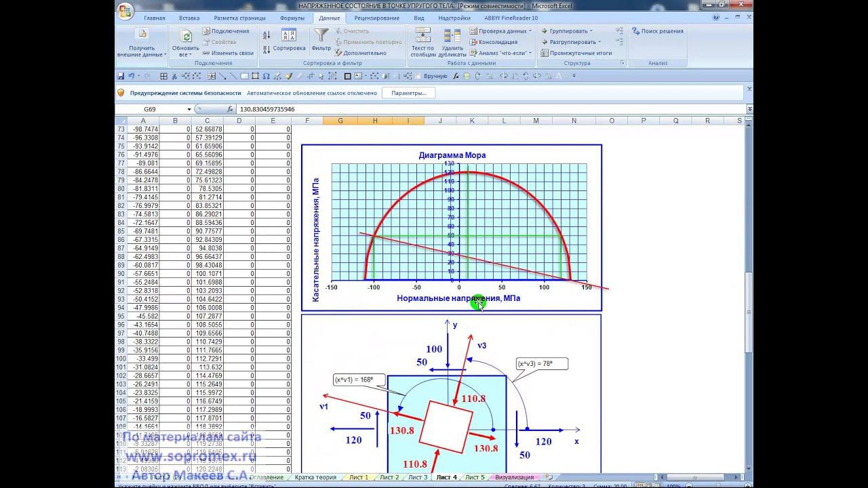This screenshot has height=488, width=868.
Task: Open the Проверка данных dropdown
Action: 530,31
